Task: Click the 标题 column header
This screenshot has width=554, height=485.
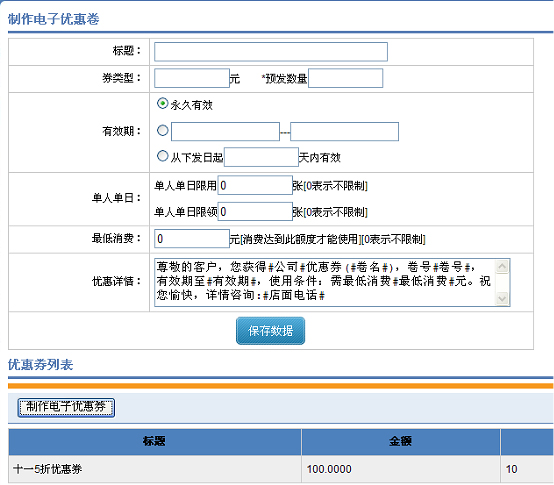Action: [154, 441]
